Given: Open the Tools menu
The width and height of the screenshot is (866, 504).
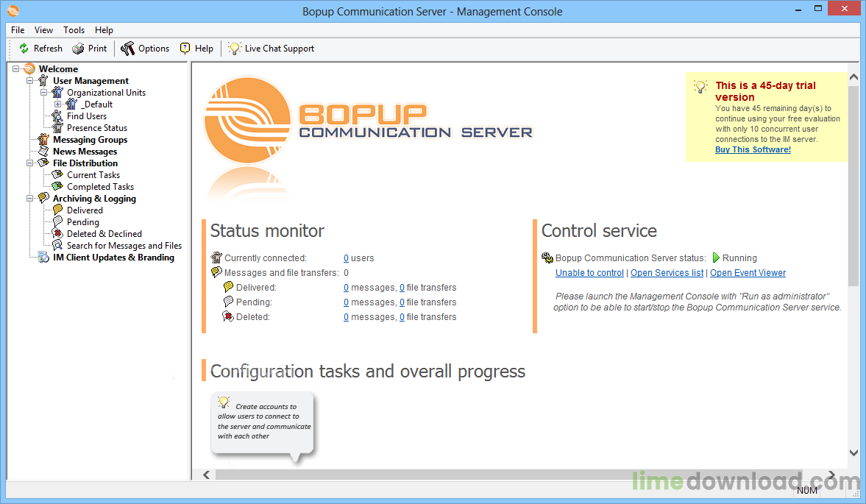Looking at the screenshot, I should [74, 30].
